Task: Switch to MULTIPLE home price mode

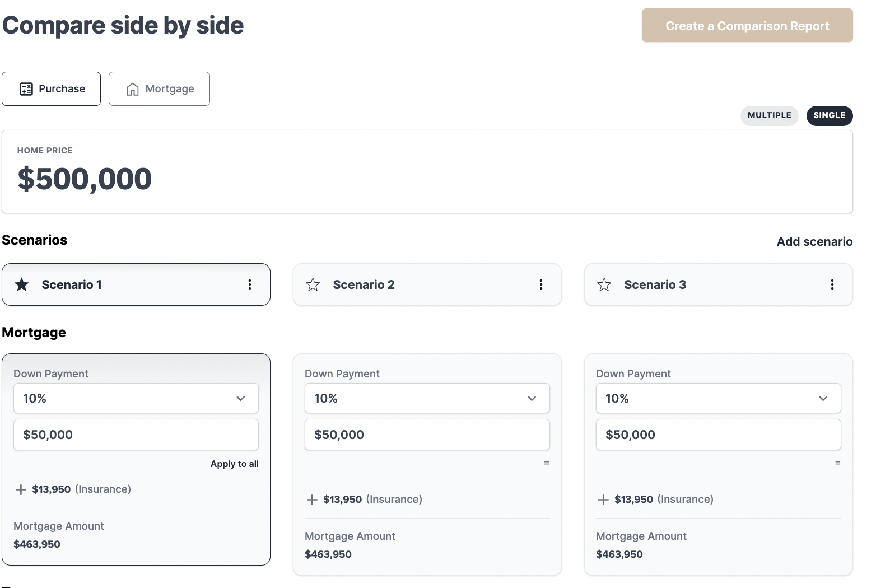Action: click(x=769, y=115)
